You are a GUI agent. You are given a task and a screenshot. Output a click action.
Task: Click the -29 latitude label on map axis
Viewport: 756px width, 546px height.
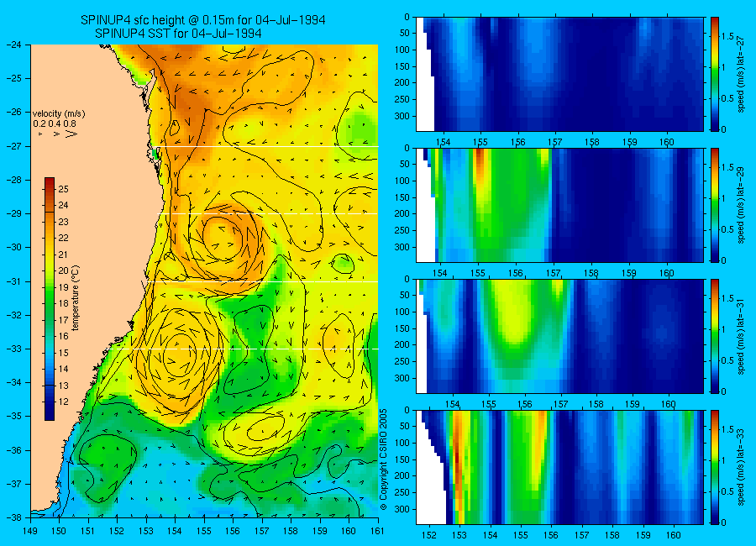pos(13,213)
